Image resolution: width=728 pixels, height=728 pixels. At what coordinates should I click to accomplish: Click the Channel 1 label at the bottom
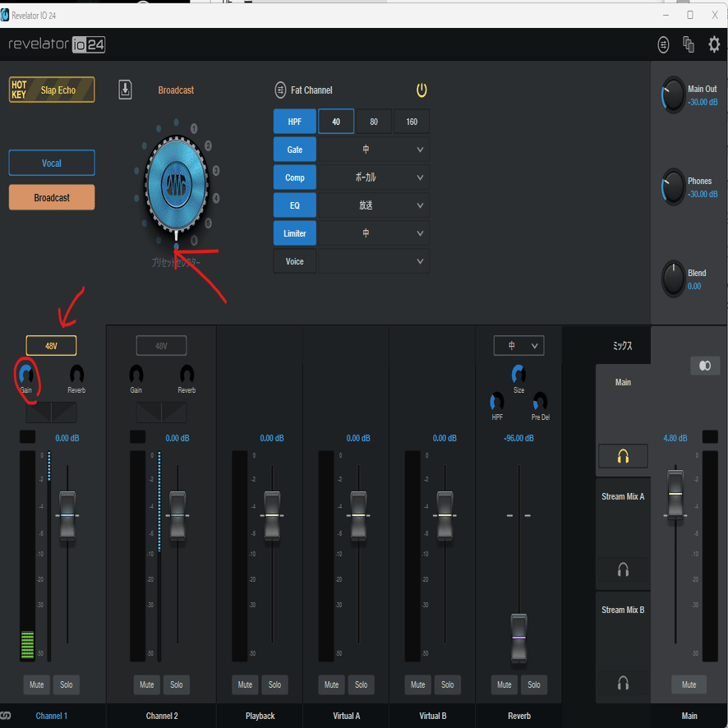(52, 716)
